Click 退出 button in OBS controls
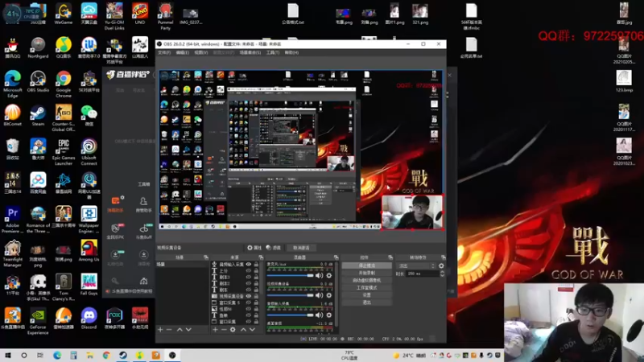 [x=367, y=302]
